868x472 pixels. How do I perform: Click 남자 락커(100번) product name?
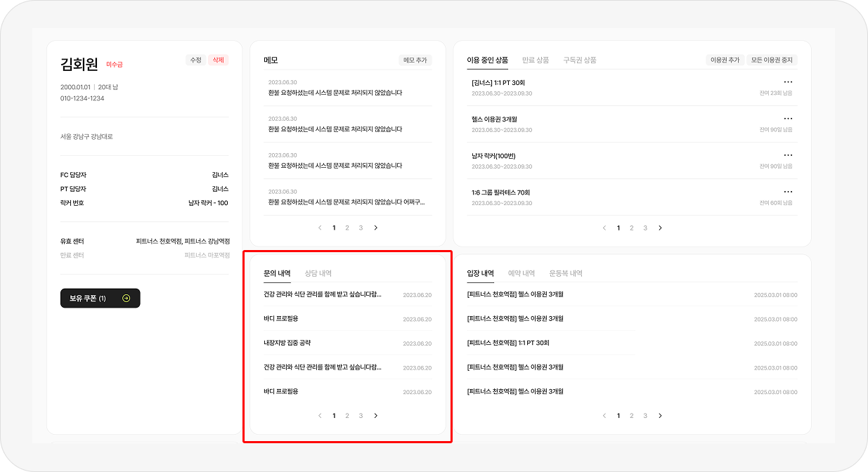coord(494,155)
